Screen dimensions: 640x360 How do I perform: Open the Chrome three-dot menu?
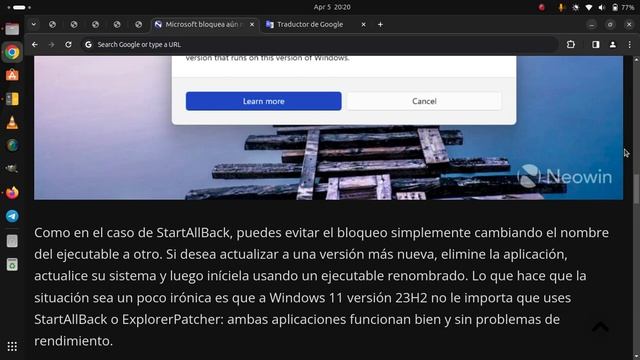click(x=629, y=44)
